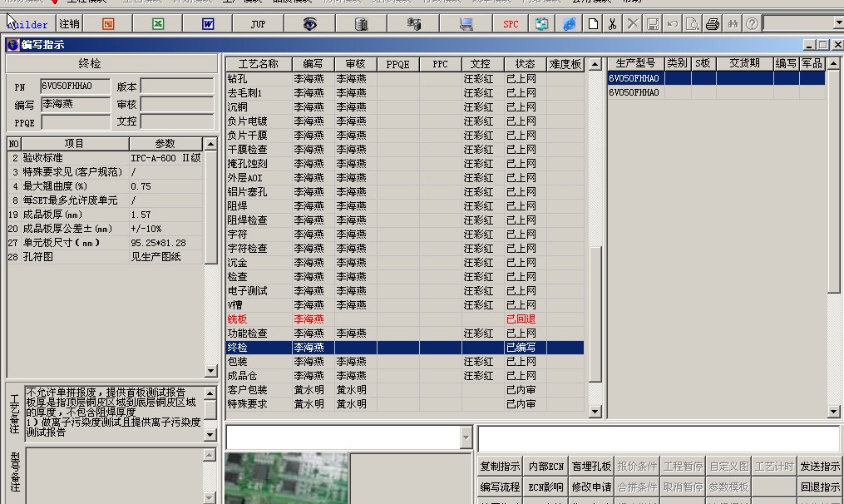Click into the PN input field
Image resolution: width=844 pixels, height=504 pixels.
pyautogui.click(x=76, y=86)
